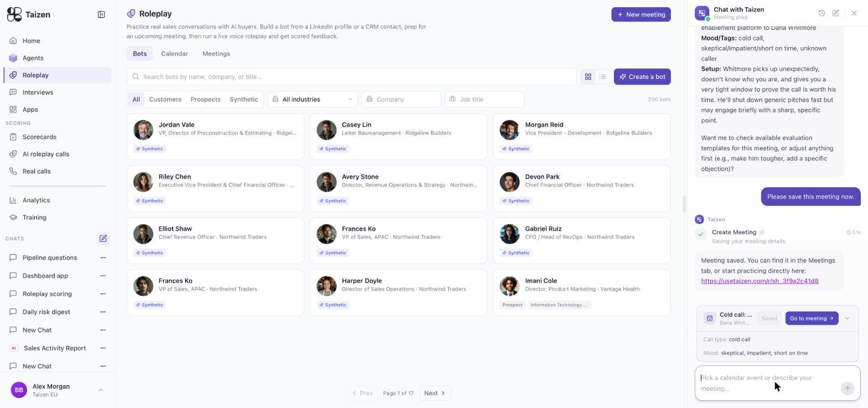Open the All industries dropdown
868x408 pixels.
tap(313, 100)
